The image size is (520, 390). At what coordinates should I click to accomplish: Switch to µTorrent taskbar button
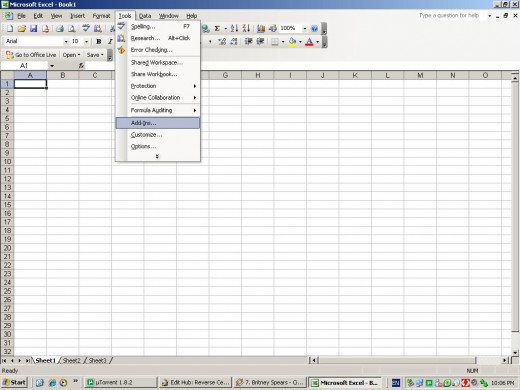pyautogui.click(x=120, y=382)
